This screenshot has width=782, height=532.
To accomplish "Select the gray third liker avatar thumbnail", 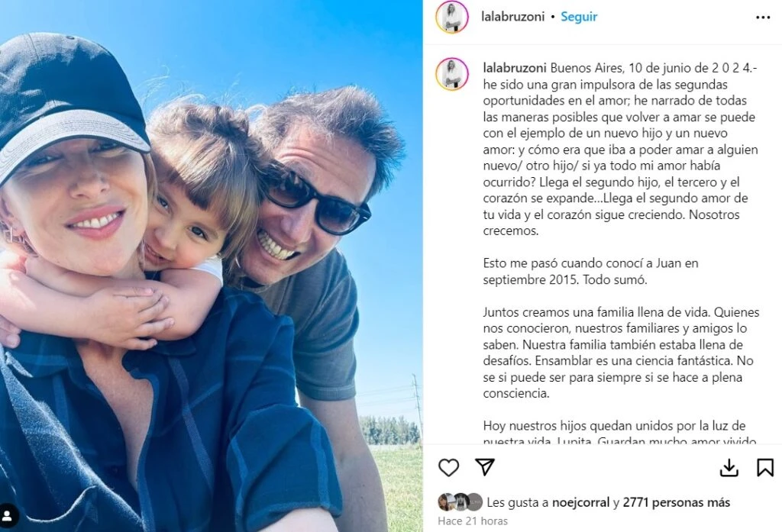I will click(474, 502).
